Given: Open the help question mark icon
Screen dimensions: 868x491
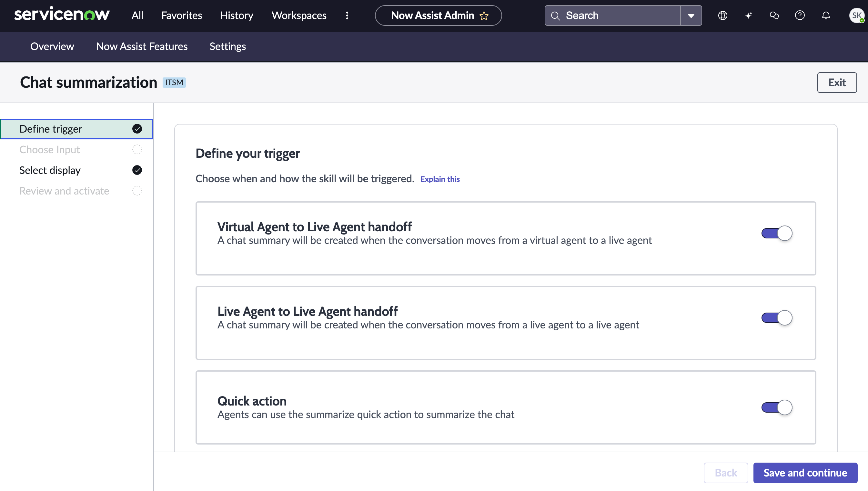Looking at the screenshot, I should tap(800, 15).
